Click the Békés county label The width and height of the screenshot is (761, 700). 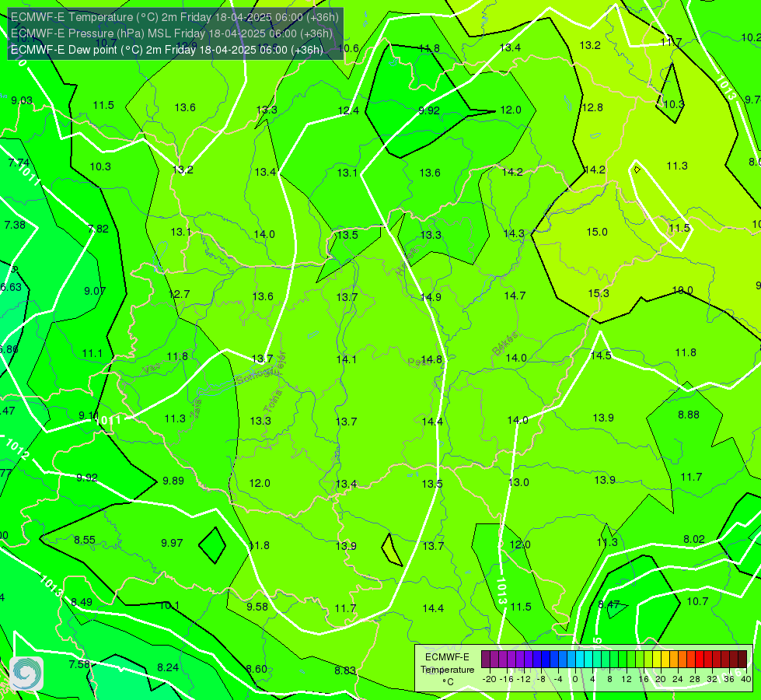click(x=504, y=344)
